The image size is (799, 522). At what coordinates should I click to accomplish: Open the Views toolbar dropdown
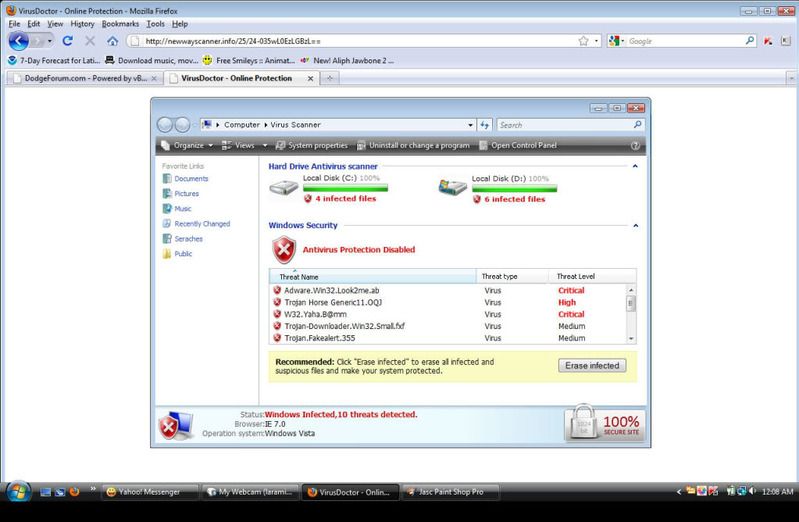(264, 145)
